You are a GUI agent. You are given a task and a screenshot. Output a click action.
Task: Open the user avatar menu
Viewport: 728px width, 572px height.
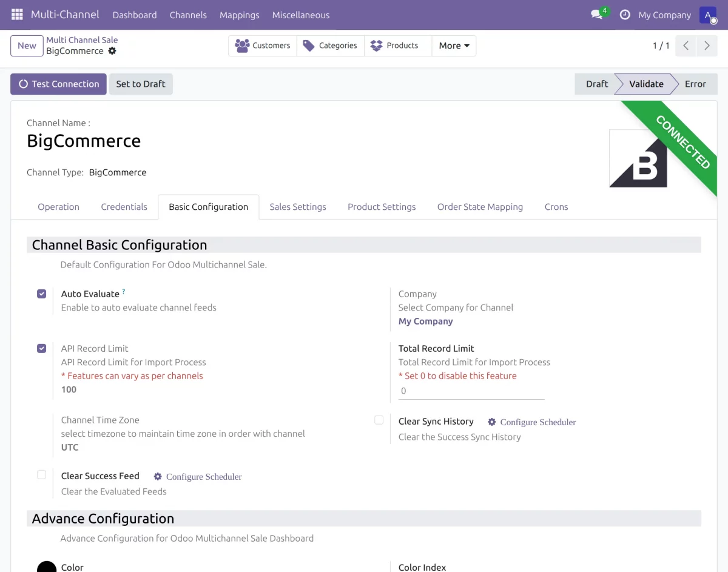pos(708,15)
